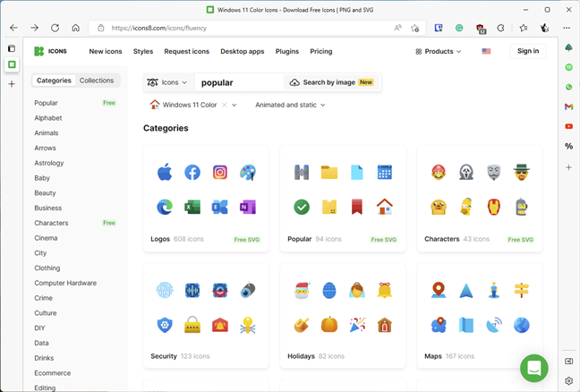
Task: Click the blue shield gear icon in Security
Action: pos(165,325)
